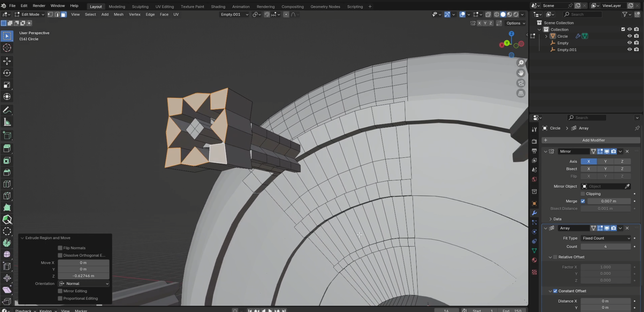
Task: Expand the Circle object in outliner
Action: 546,36
